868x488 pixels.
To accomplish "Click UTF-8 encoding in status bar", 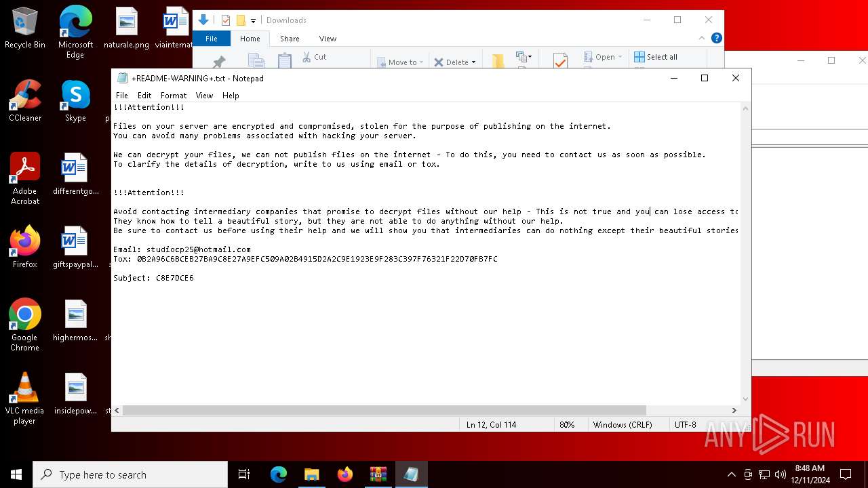I will click(685, 425).
